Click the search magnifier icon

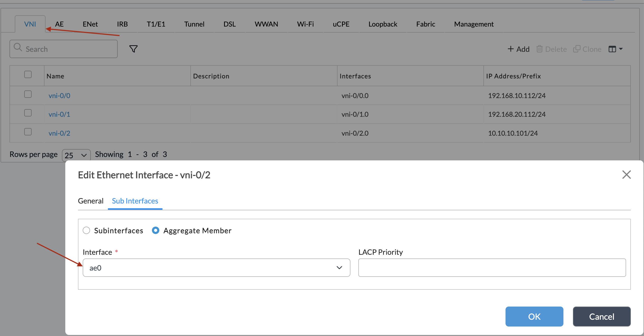click(x=18, y=47)
